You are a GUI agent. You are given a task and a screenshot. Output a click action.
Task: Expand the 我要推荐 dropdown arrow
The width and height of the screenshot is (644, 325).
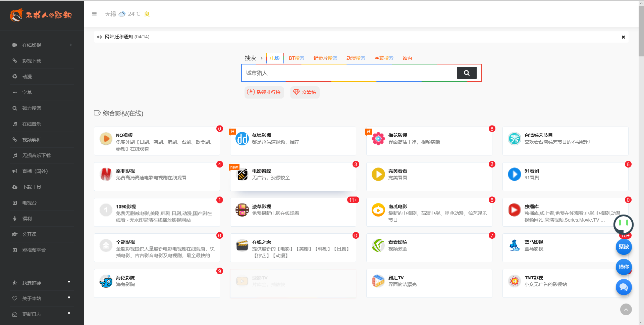point(69,282)
